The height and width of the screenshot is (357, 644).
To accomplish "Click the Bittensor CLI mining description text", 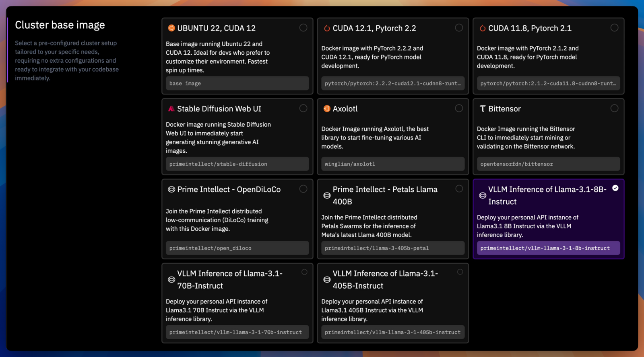I will (526, 137).
